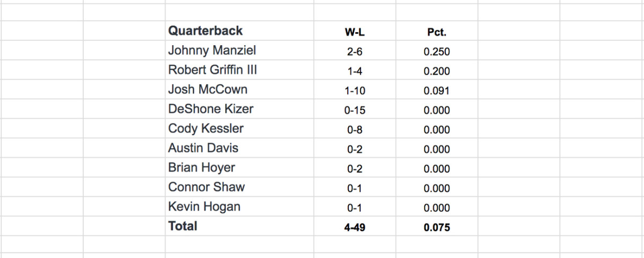Click the 0.091 percentage cell

[436, 91]
